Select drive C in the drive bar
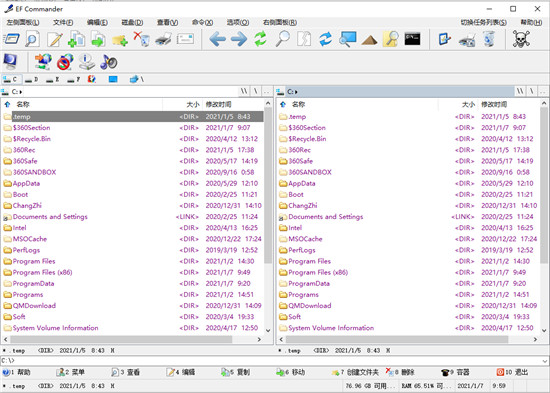The height and width of the screenshot is (393, 550). pos(11,79)
